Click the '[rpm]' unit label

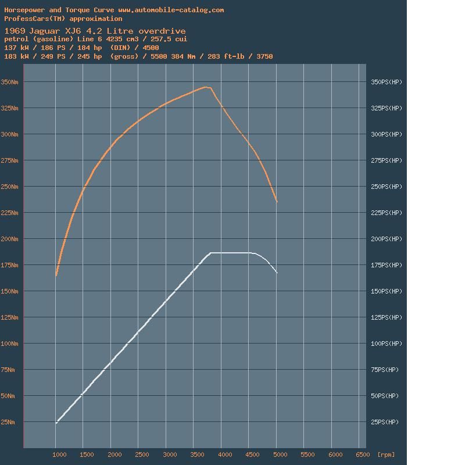tap(386, 455)
